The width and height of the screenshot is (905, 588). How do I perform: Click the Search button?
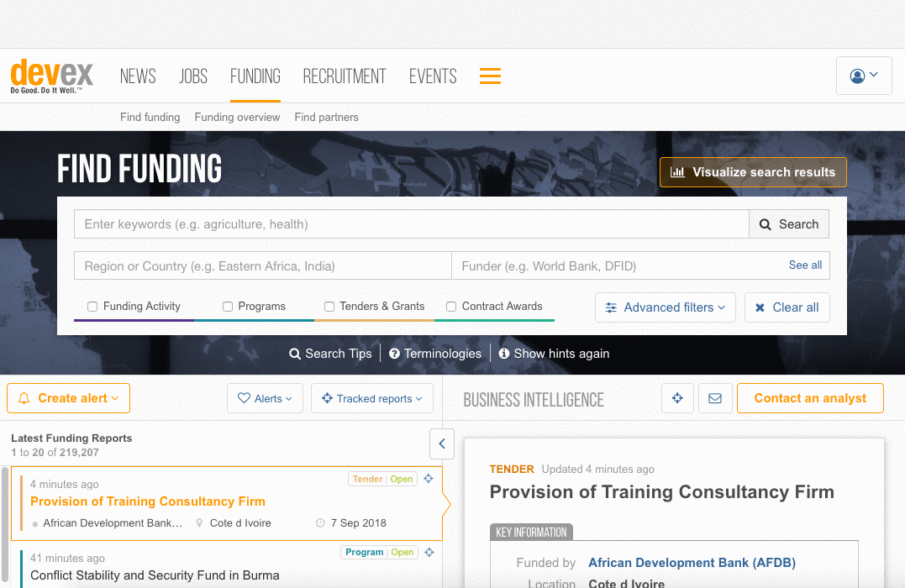pyautogui.click(x=789, y=224)
